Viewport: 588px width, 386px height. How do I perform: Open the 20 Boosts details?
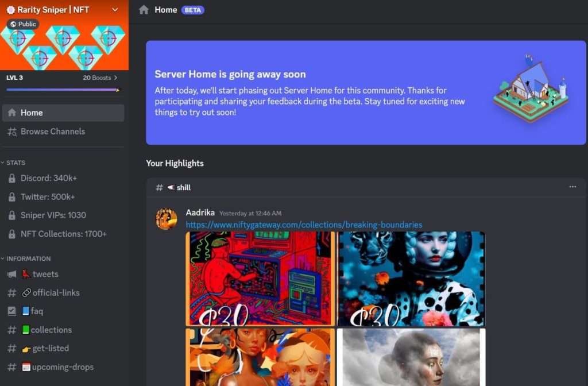click(x=100, y=78)
